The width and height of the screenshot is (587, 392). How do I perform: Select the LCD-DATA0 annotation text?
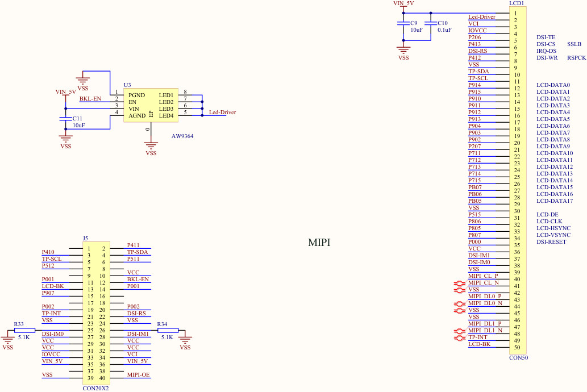coord(553,85)
